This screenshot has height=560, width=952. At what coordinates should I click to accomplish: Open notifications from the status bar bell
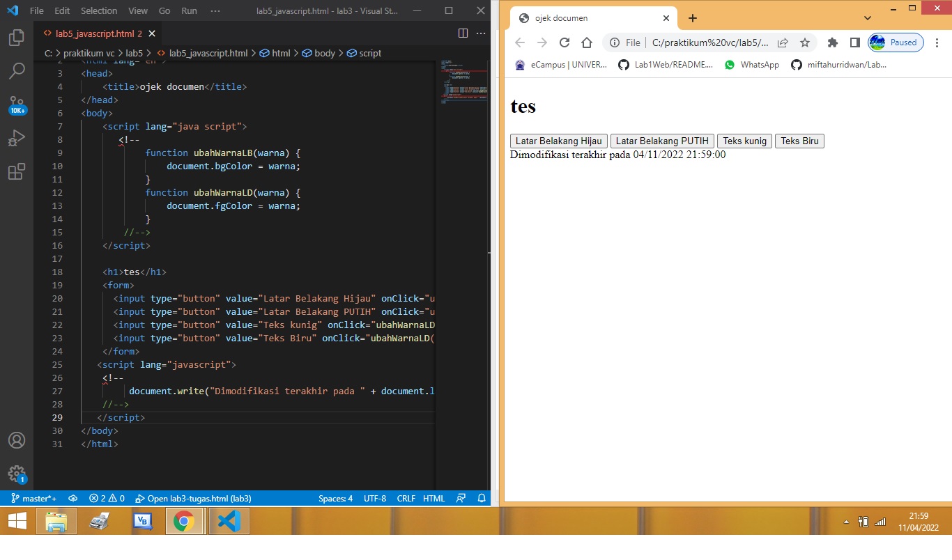(482, 498)
